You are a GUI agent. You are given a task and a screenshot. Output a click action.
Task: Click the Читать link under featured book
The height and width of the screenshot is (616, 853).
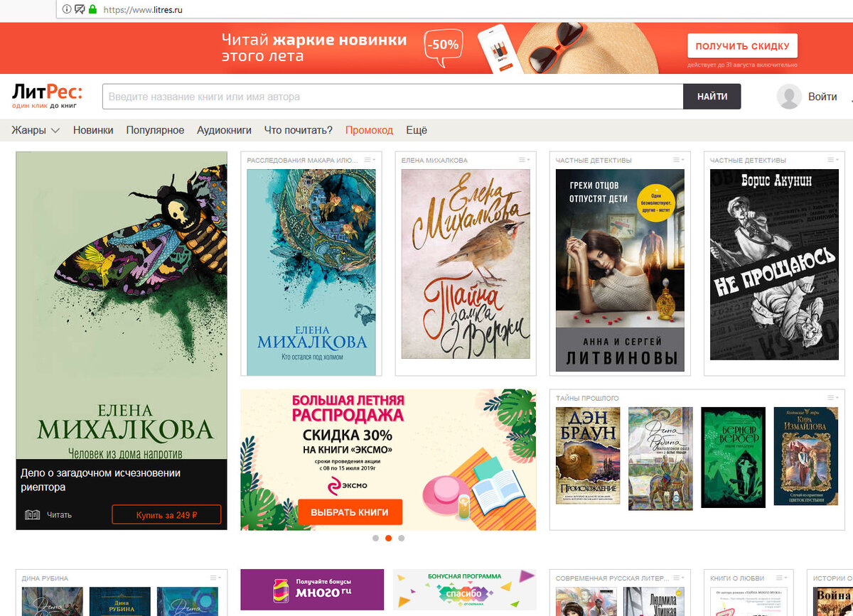coord(60,514)
